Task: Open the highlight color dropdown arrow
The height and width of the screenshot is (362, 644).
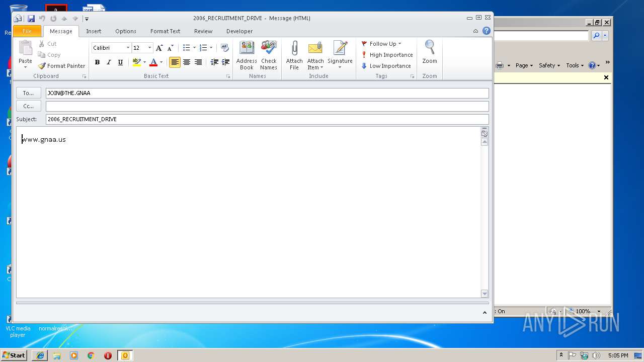Action: point(144,62)
